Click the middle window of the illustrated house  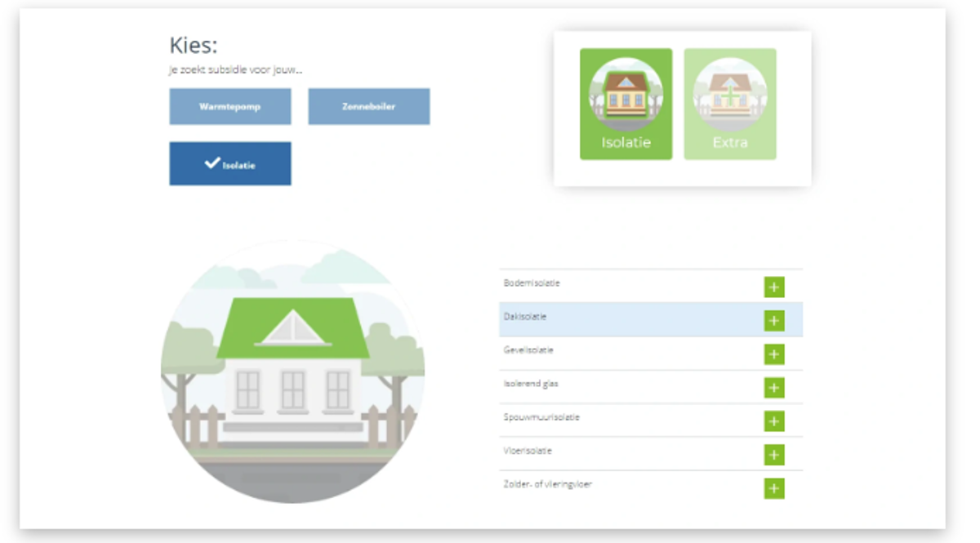[x=292, y=389]
